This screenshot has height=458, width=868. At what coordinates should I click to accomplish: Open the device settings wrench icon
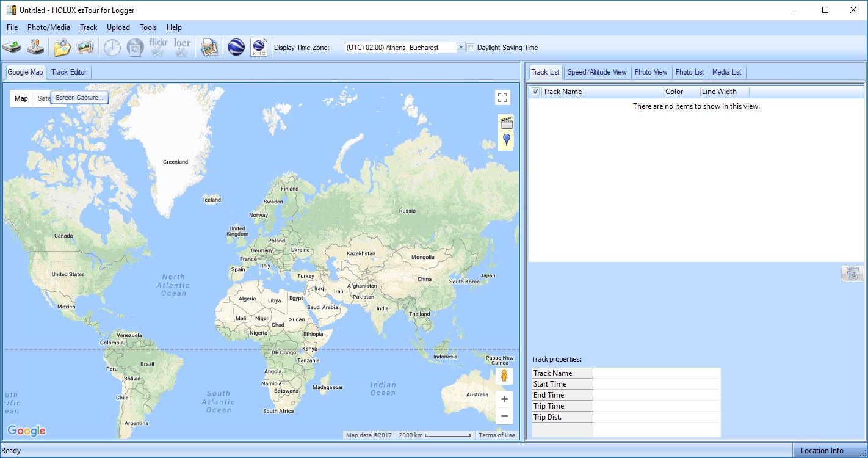coord(36,47)
